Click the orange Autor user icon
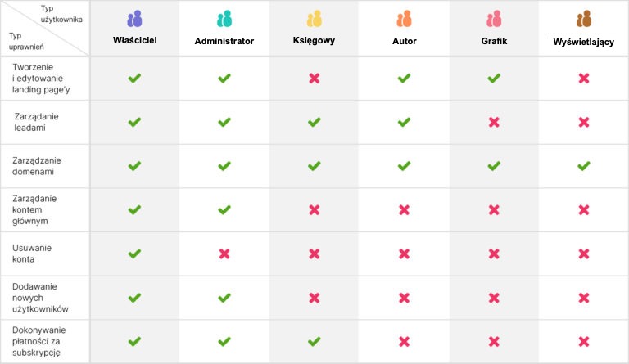Image resolution: width=629 pixels, height=364 pixels. [404, 19]
